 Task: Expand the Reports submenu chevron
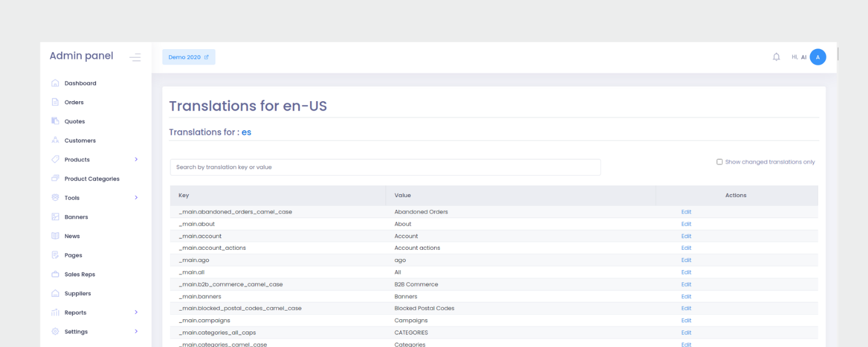click(137, 312)
